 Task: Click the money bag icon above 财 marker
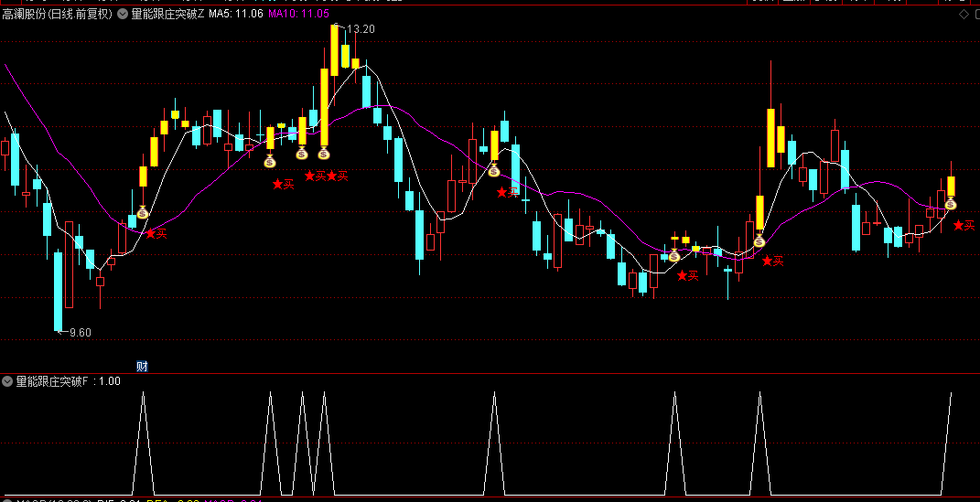[143, 212]
